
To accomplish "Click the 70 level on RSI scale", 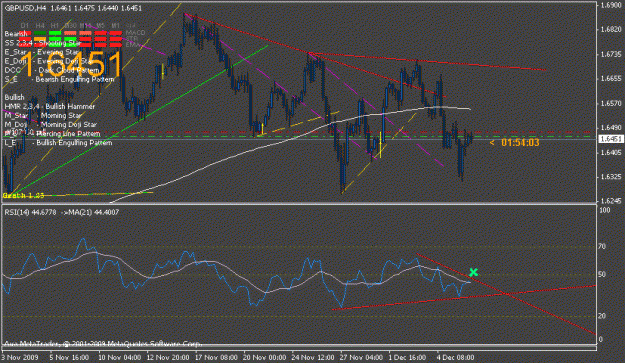I will [x=602, y=247].
